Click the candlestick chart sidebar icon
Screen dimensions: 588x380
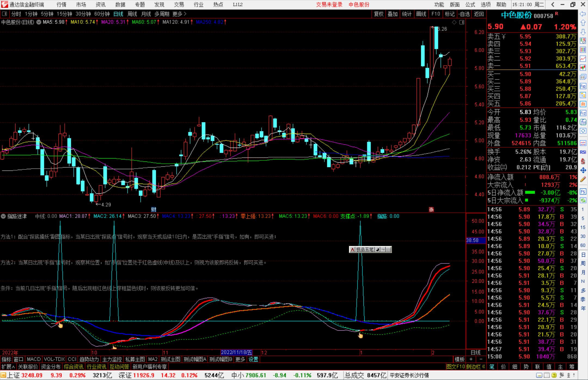click(x=583, y=68)
